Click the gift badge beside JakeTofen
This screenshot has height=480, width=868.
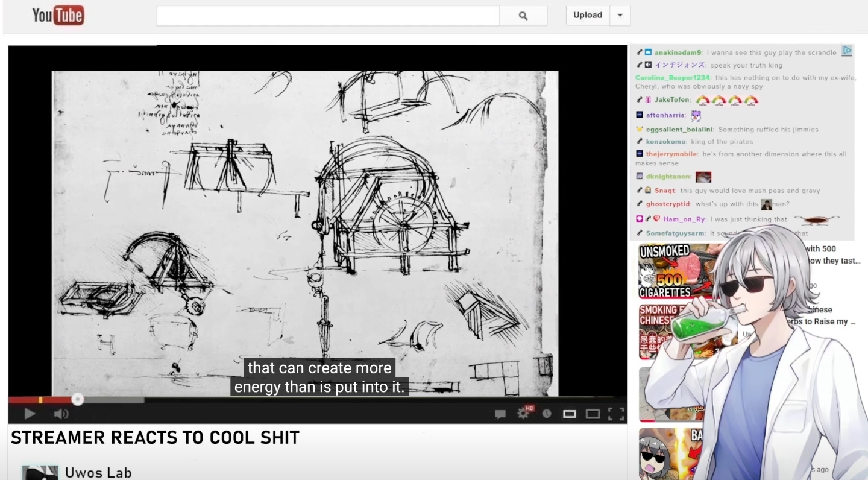point(649,100)
